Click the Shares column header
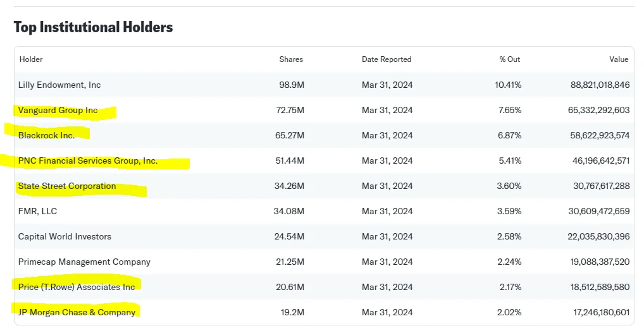644x333 pixels. pyautogui.click(x=291, y=59)
